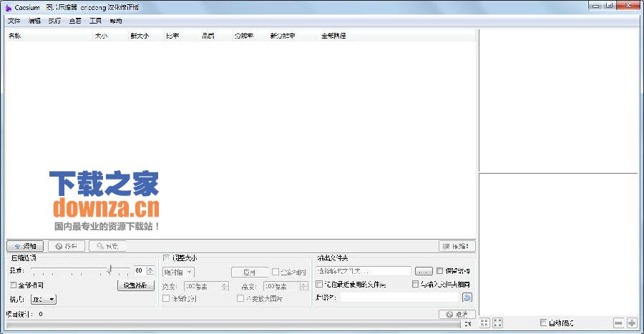
Task: Open the 执行 (Actions) menu
Action: coord(54,21)
